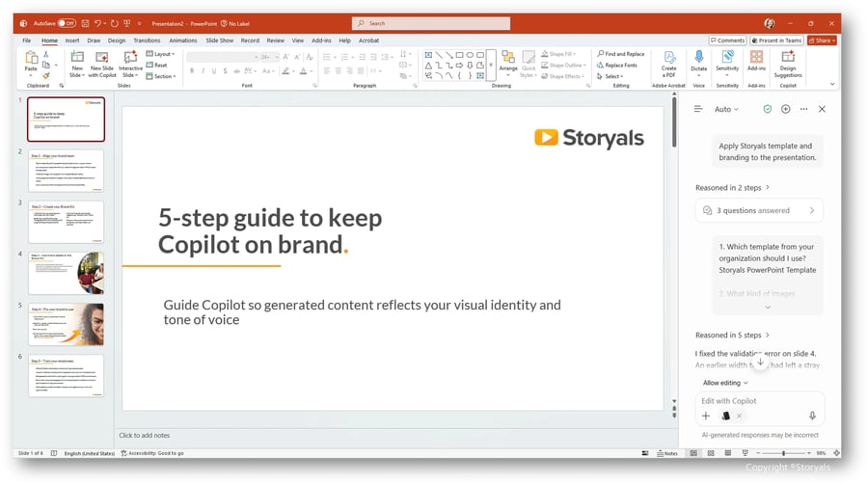Switch to the Transitions tab
Screen dimensions: 868x485
point(147,40)
